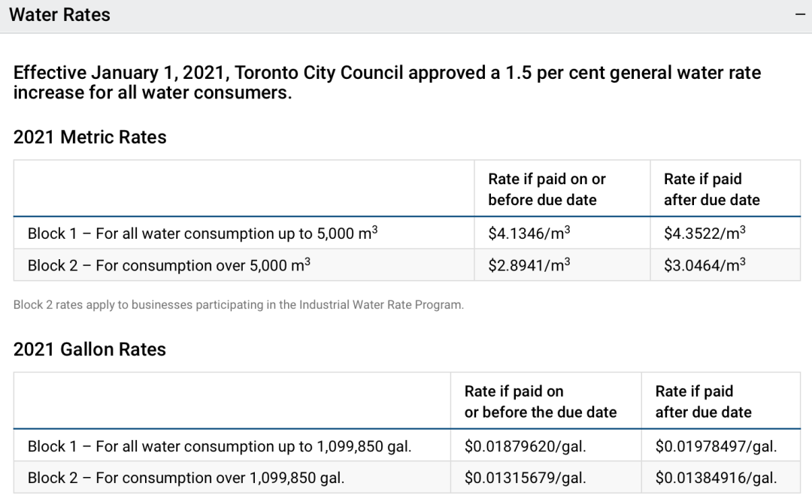
Task: Click the $0.01384916/gal. rate cell
Action: click(x=716, y=478)
